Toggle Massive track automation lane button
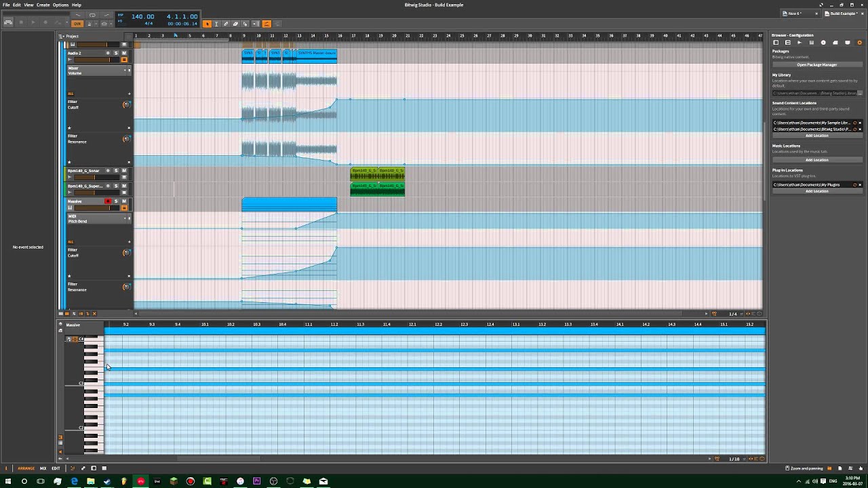 124,208
